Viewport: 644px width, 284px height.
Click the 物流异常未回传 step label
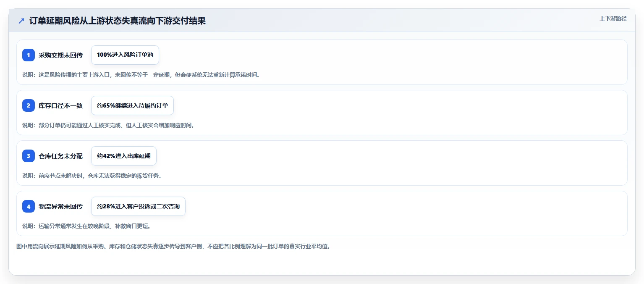[60, 206]
